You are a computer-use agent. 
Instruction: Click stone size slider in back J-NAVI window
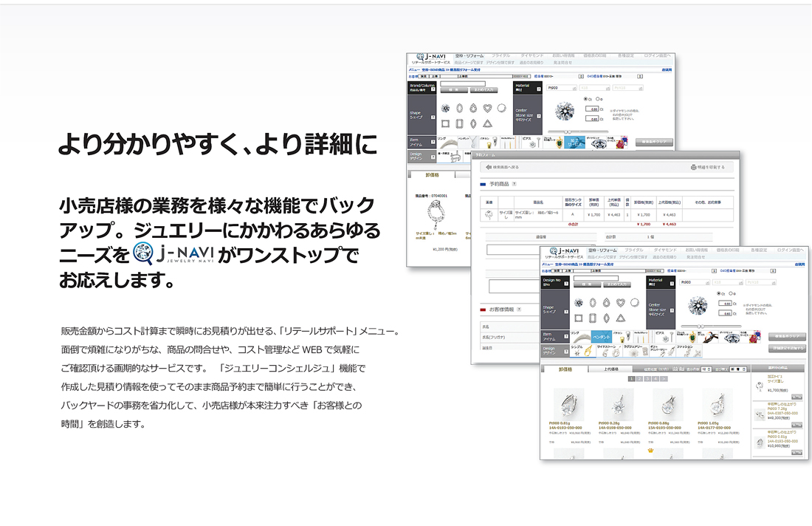[x=578, y=132]
